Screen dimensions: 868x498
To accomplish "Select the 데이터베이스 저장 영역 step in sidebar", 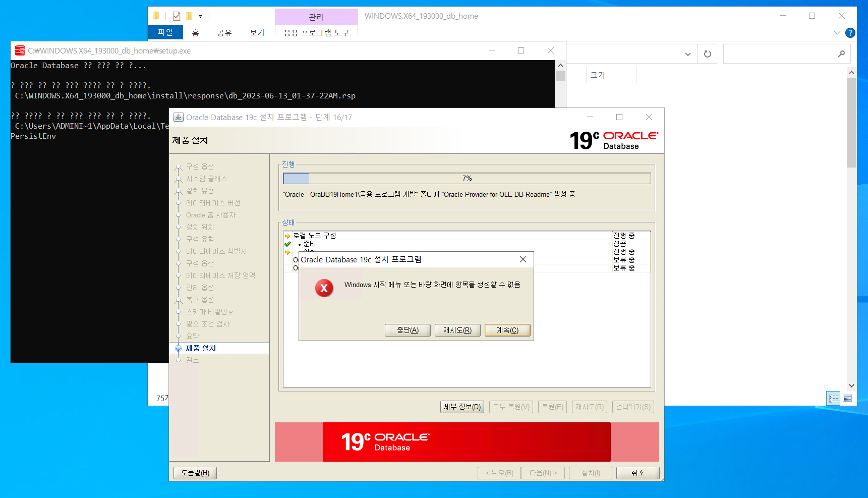I will click(221, 275).
